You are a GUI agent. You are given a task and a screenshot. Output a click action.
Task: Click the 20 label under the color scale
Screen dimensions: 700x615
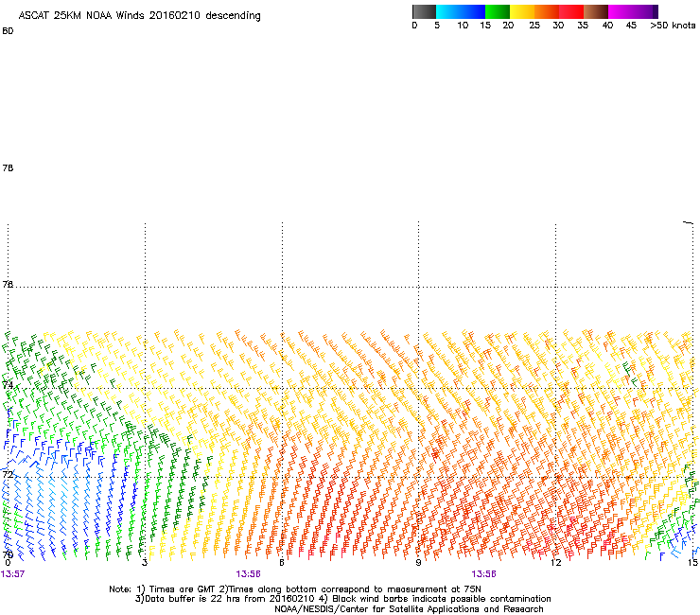pyautogui.click(x=508, y=26)
